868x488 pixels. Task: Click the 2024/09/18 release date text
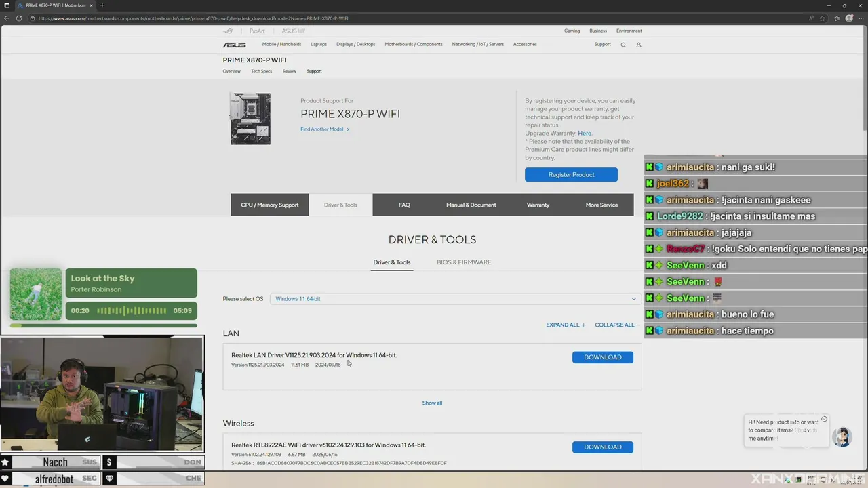click(x=328, y=365)
